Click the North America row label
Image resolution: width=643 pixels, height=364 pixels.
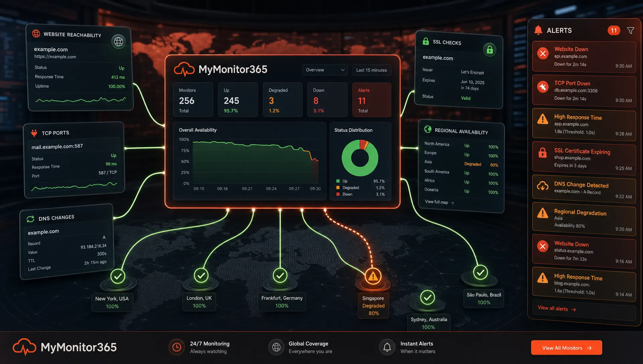pos(437,144)
